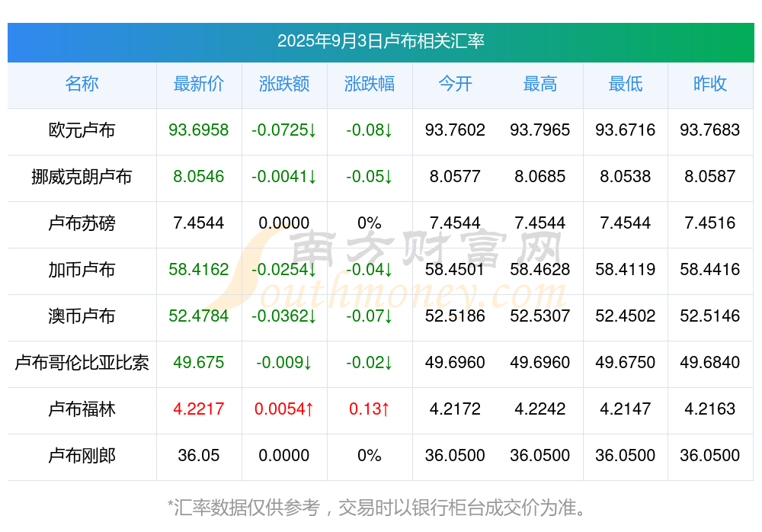Click latest price '4.2217' in red
Screen dimensions: 762x532
point(199,409)
